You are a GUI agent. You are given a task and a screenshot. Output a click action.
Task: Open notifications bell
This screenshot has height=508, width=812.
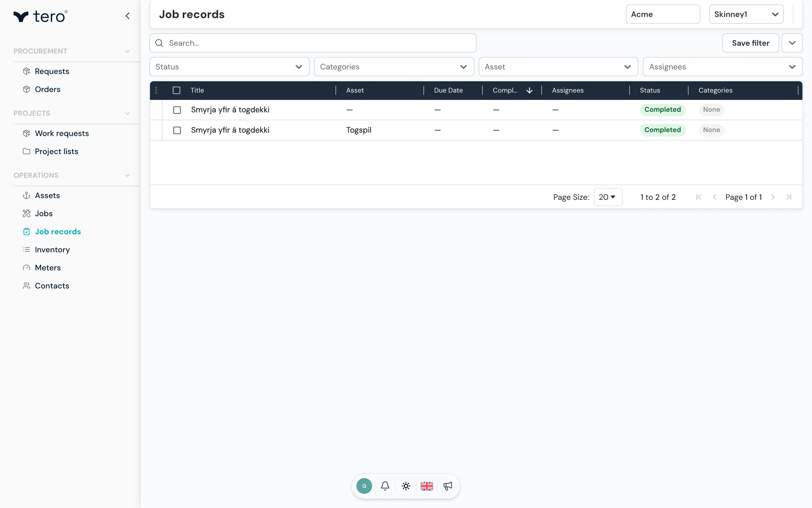[x=385, y=486]
